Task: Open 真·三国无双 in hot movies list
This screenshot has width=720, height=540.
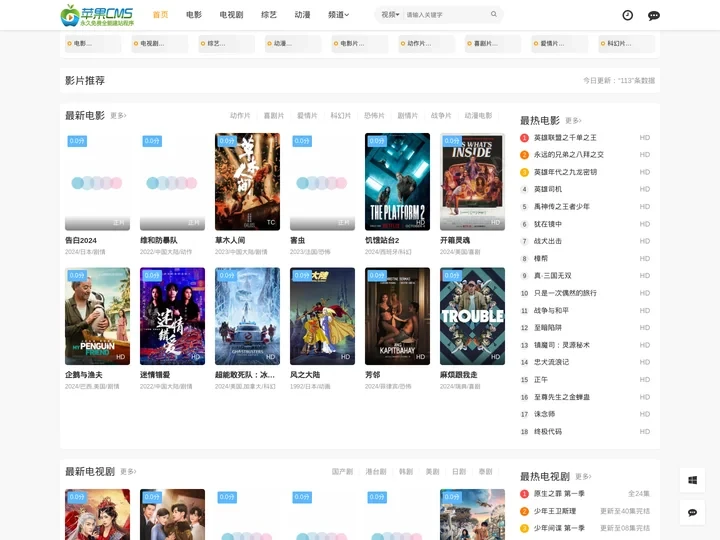Action: (552, 276)
